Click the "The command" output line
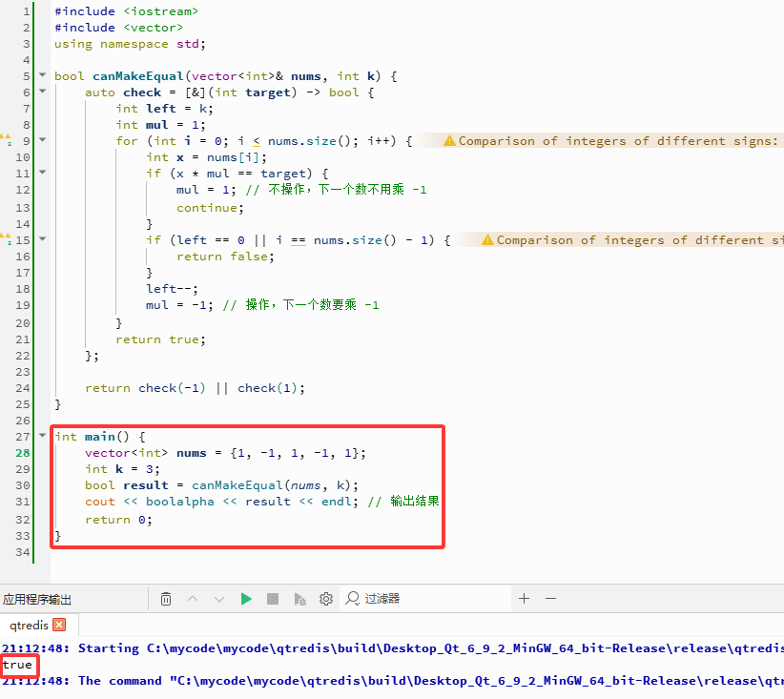Screen dimensions: 784x699 (x=393, y=681)
